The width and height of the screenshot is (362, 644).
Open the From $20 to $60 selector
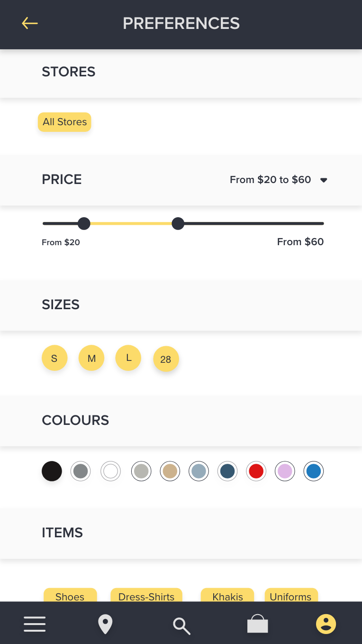pyautogui.click(x=279, y=180)
